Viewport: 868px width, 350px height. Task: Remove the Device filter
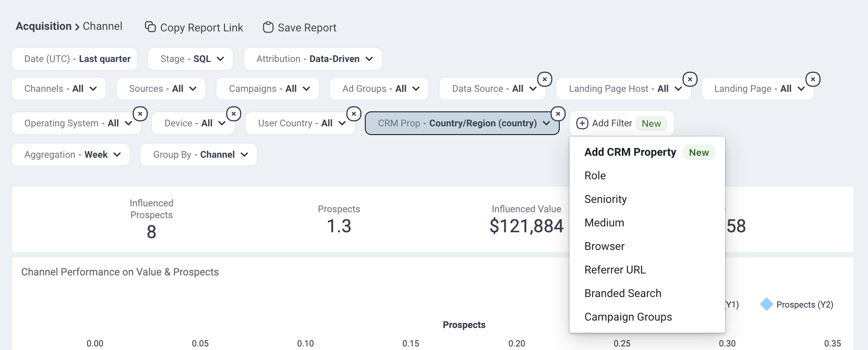(234, 114)
